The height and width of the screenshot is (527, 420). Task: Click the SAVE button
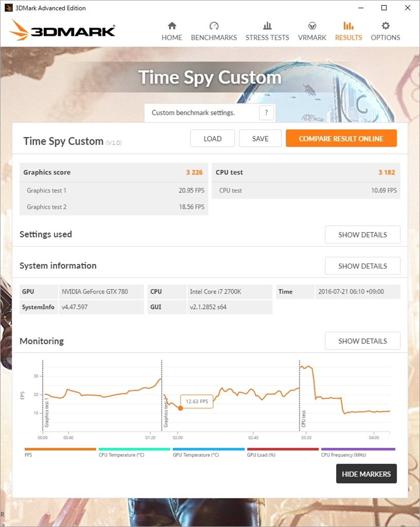(x=260, y=138)
